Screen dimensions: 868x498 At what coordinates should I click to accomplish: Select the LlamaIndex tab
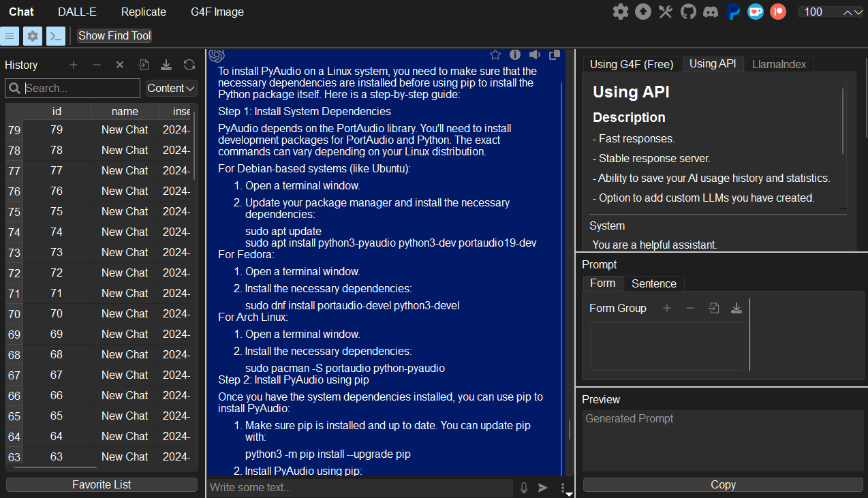[x=779, y=64]
